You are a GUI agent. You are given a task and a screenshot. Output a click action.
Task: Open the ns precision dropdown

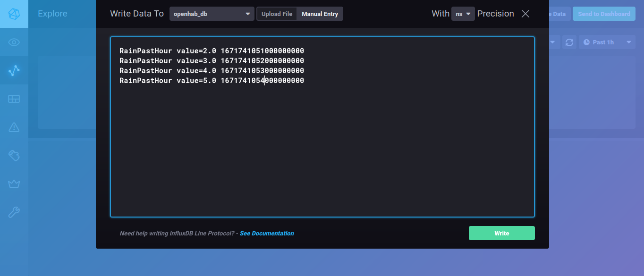463,14
